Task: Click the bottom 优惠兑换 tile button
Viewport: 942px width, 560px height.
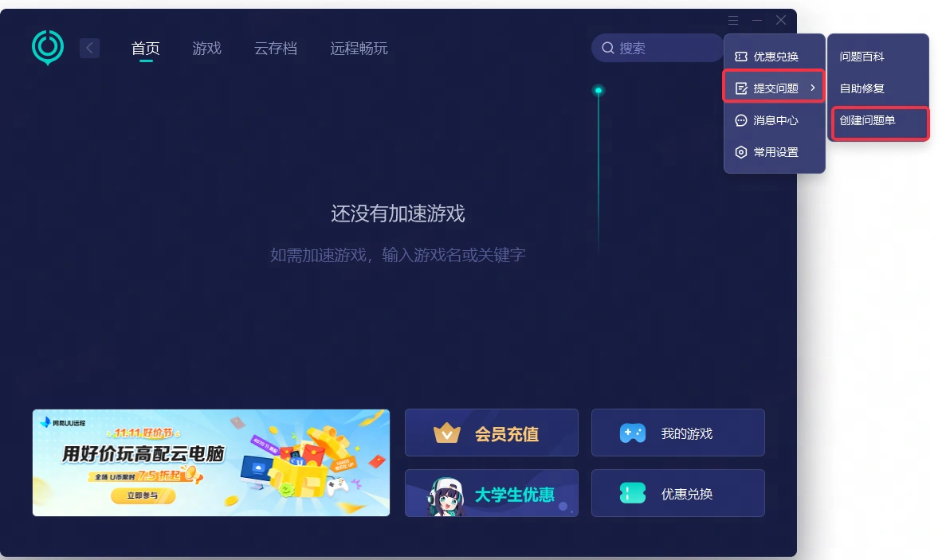Action: [677, 494]
